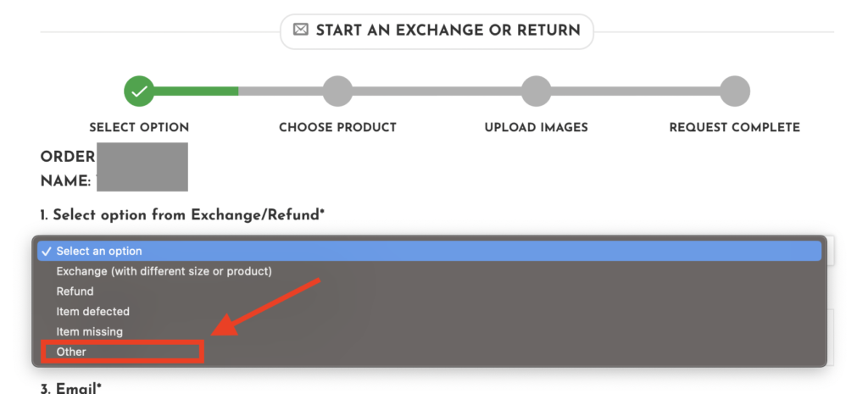Viewport: 868px width, 394px height.
Task: Click the Start an Exchange or Return heading
Action: (448, 31)
